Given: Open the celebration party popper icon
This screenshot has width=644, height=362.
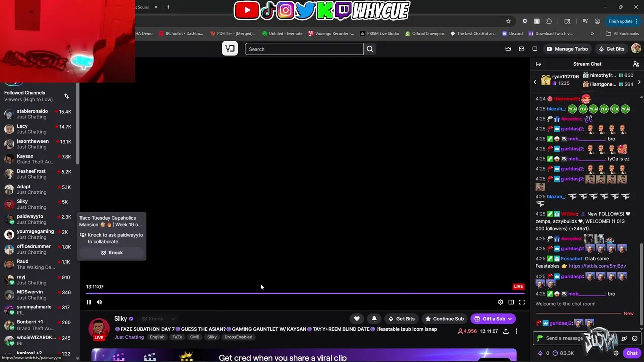Looking at the screenshot, I should (x=624, y=338).
